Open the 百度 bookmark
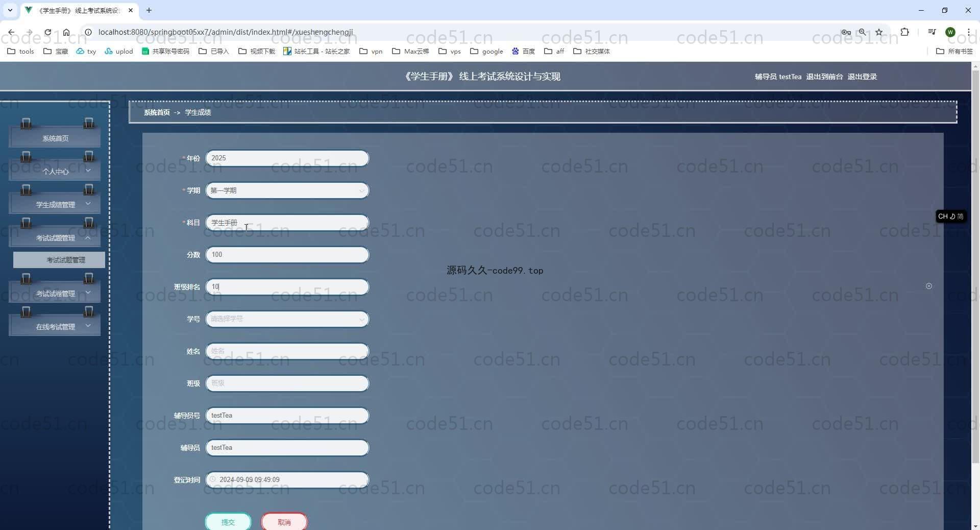 coord(523,51)
